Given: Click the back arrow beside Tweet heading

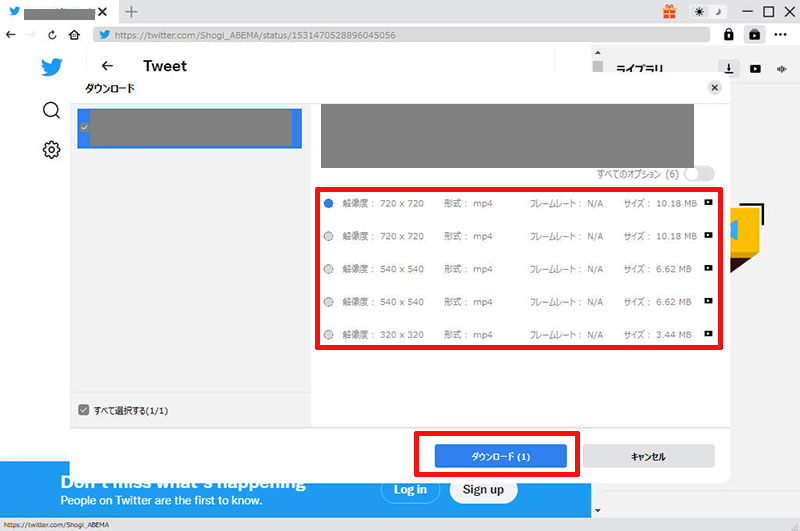Looking at the screenshot, I should [x=108, y=67].
